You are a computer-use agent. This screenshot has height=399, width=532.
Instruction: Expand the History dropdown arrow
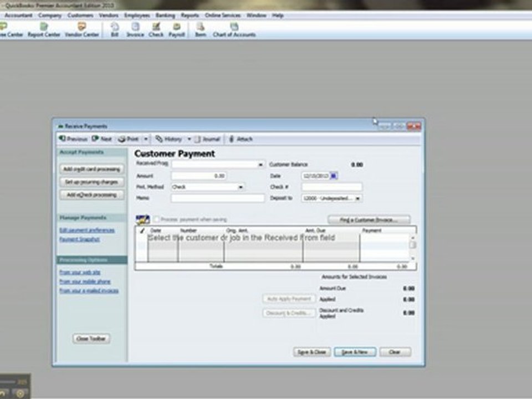tap(189, 139)
